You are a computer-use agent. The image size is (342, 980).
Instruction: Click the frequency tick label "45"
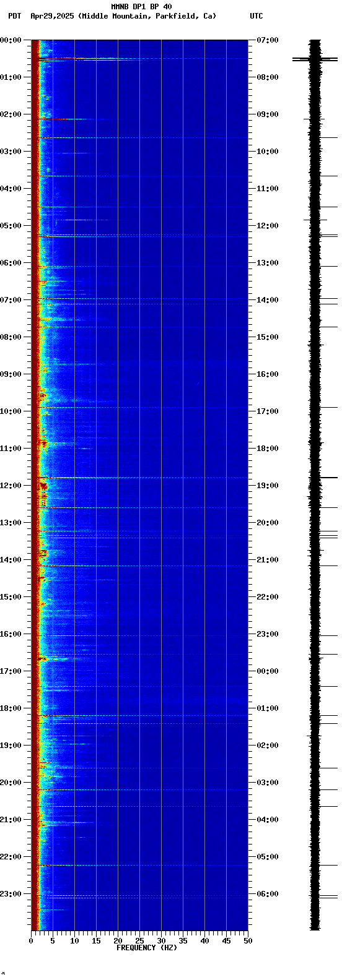click(x=226, y=941)
